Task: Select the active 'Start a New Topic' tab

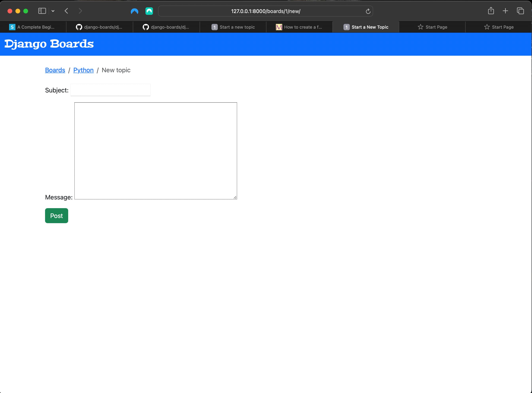Action: pyautogui.click(x=366, y=27)
